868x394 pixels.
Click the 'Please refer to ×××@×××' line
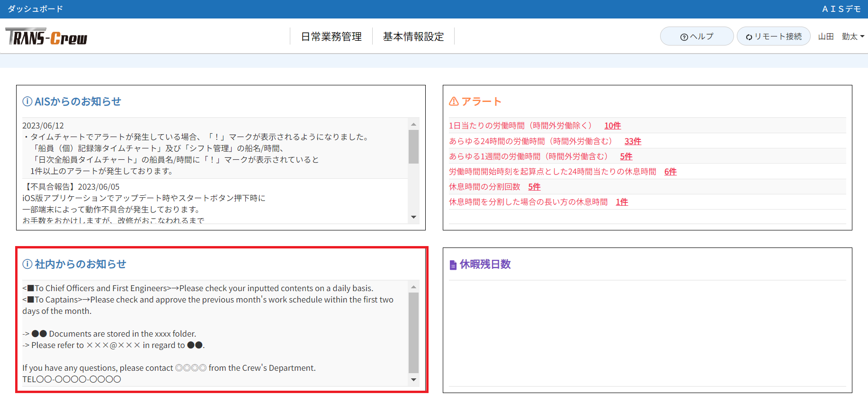(x=114, y=345)
